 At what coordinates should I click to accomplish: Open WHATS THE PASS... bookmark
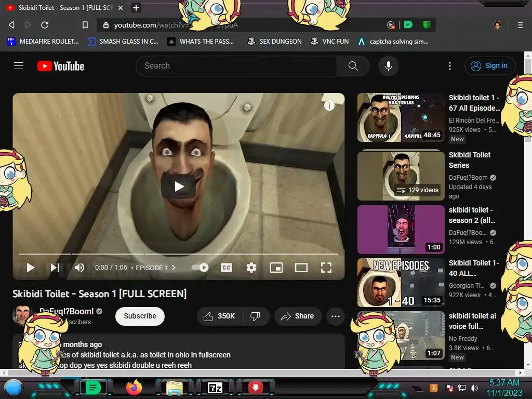[201, 42]
